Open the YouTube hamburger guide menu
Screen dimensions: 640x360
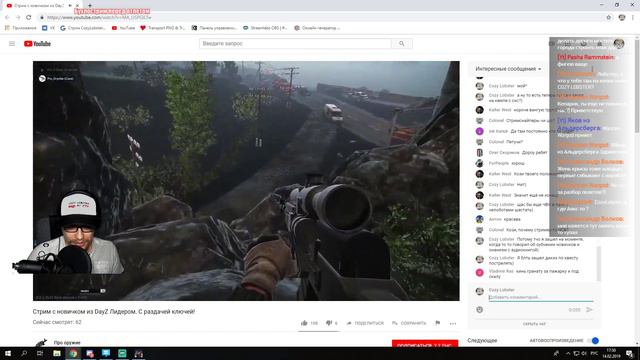[x=12, y=44]
